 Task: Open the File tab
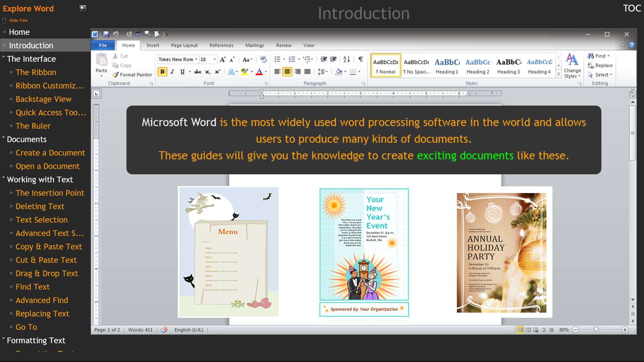103,45
